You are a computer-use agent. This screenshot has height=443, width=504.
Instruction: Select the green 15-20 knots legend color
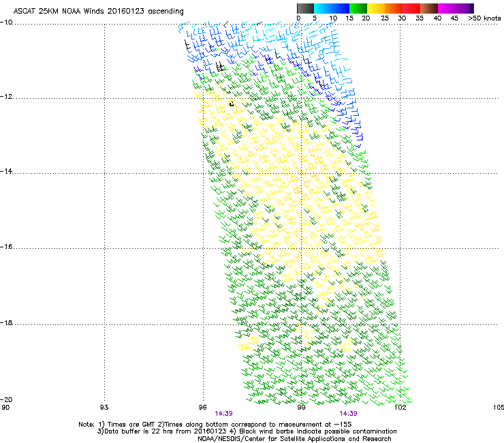pos(358,8)
